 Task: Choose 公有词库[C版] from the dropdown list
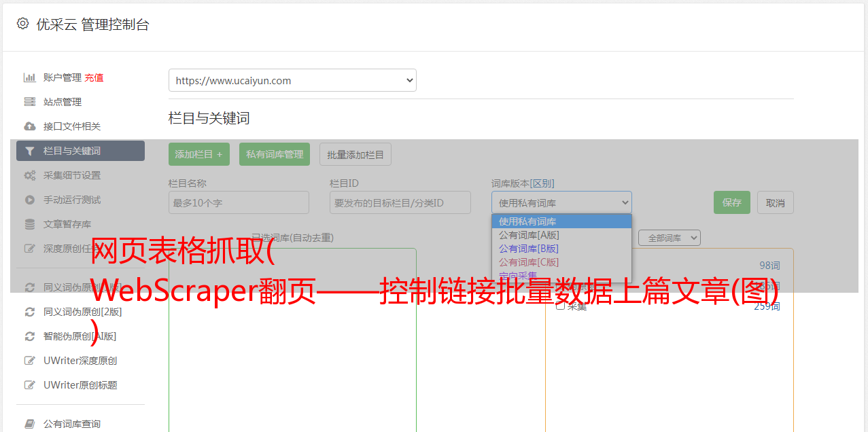(561, 262)
